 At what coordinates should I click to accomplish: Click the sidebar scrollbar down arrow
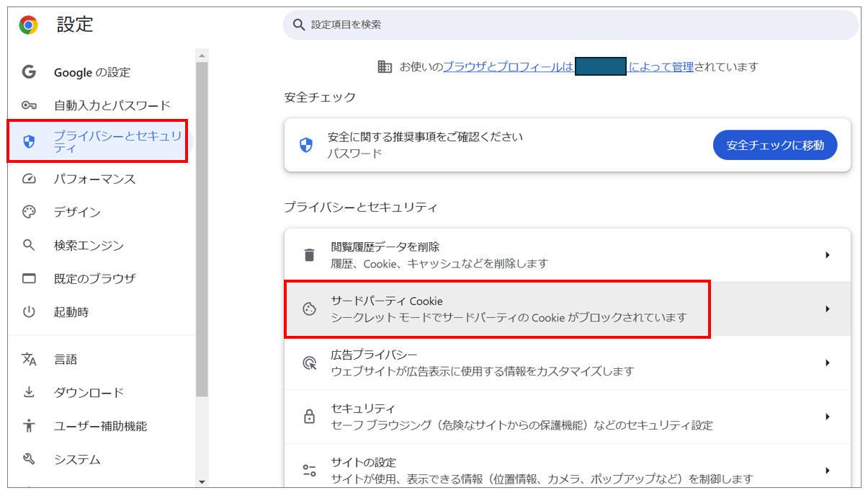202,481
